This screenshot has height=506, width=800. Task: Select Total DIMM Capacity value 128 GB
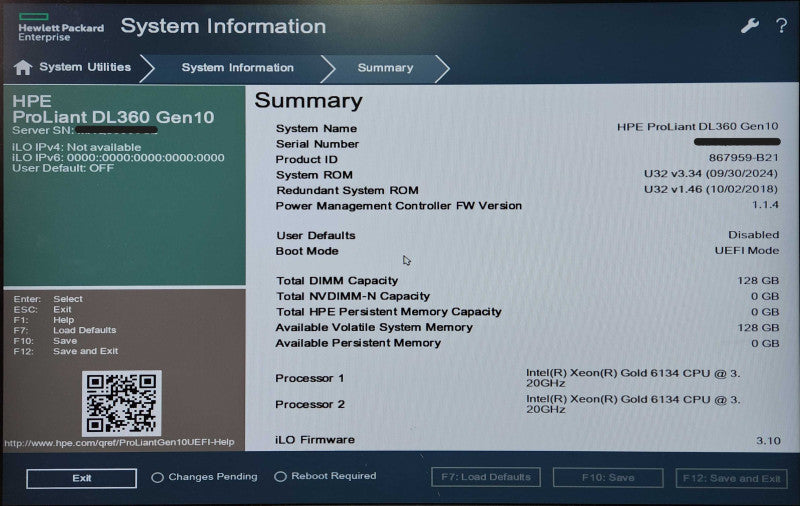tap(758, 281)
